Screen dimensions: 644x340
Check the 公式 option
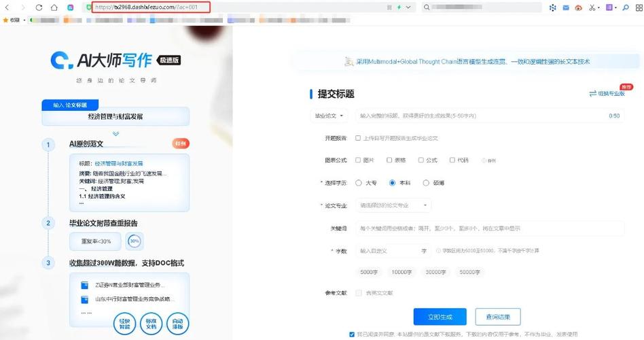click(421, 160)
